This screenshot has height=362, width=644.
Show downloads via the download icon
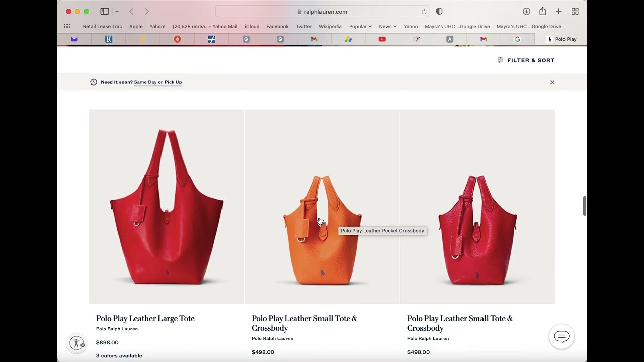click(526, 11)
